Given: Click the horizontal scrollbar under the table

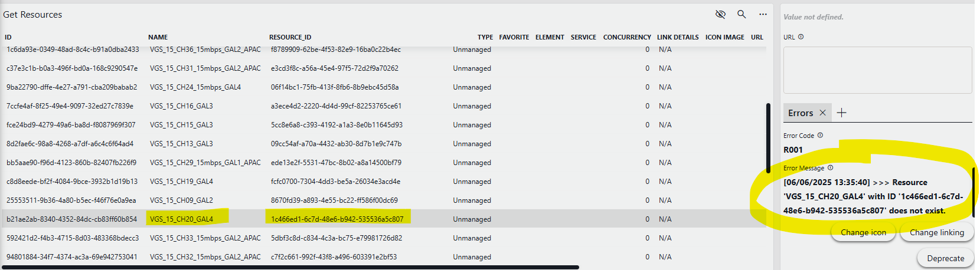Looking at the screenshot, I should click(x=289, y=268).
